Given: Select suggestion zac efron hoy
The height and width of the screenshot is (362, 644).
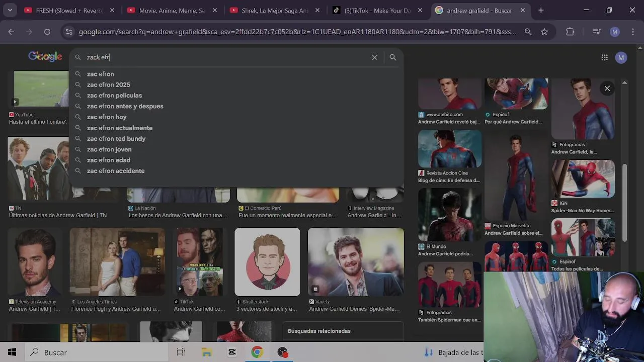Looking at the screenshot, I should (236, 117).
